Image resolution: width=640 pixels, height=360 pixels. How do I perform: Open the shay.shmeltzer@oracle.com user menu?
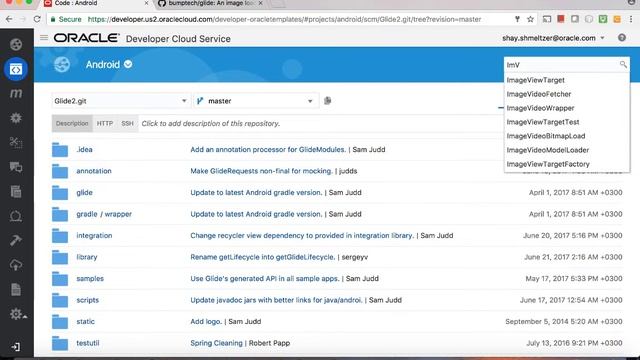click(553, 38)
